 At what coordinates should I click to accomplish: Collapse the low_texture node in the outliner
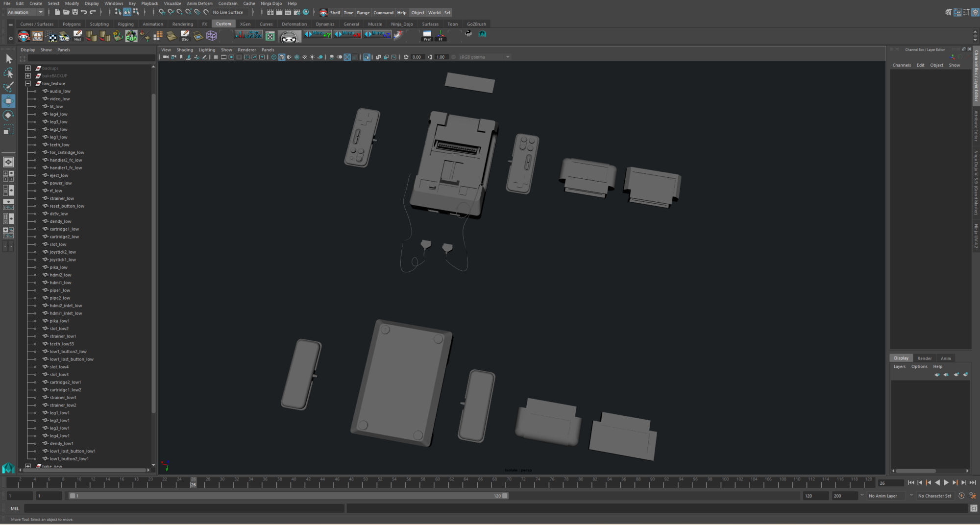(28, 83)
